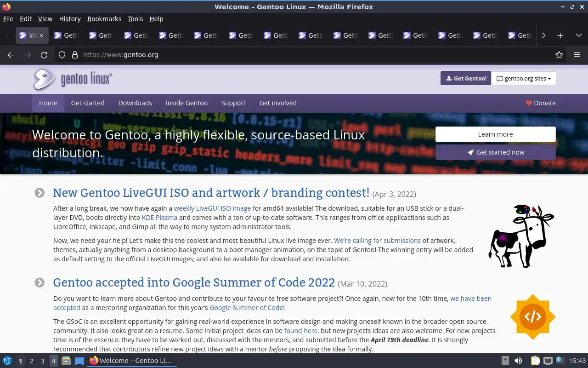Follow the We're calling for submissions link
Viewport: 588px width, 368px height.
[x=377, y=241]
